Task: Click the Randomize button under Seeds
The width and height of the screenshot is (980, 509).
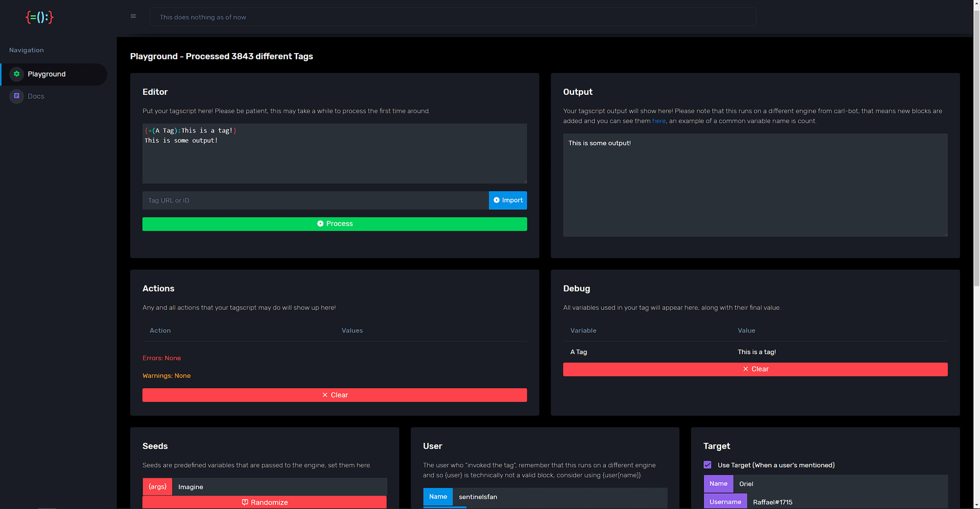Action: (264, 502)
